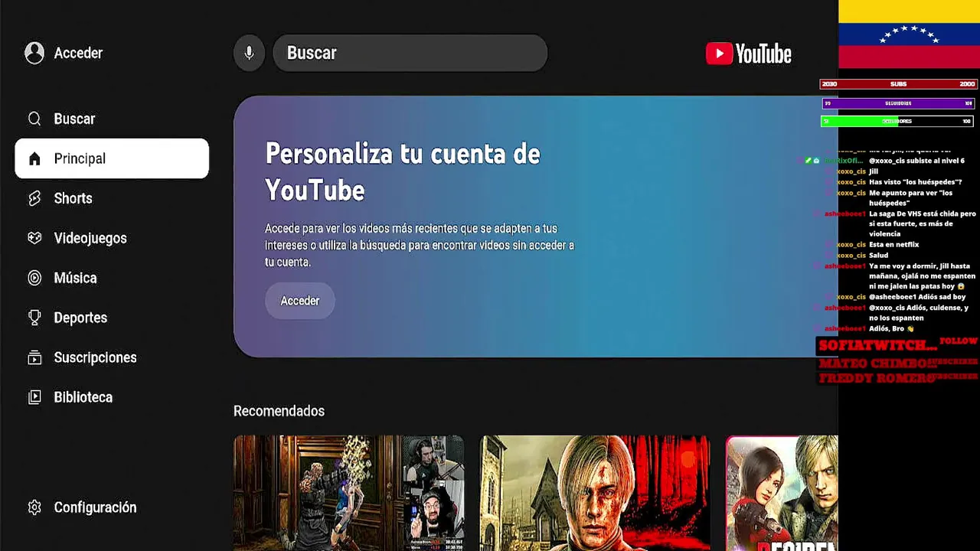
Task: Click the home icon beside Principal
Action: [34, 158]
